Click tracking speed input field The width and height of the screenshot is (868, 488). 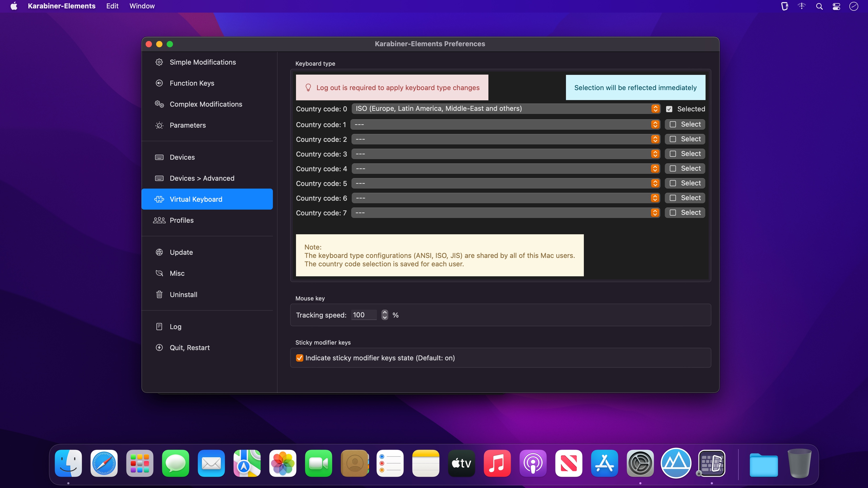[365, 315]
